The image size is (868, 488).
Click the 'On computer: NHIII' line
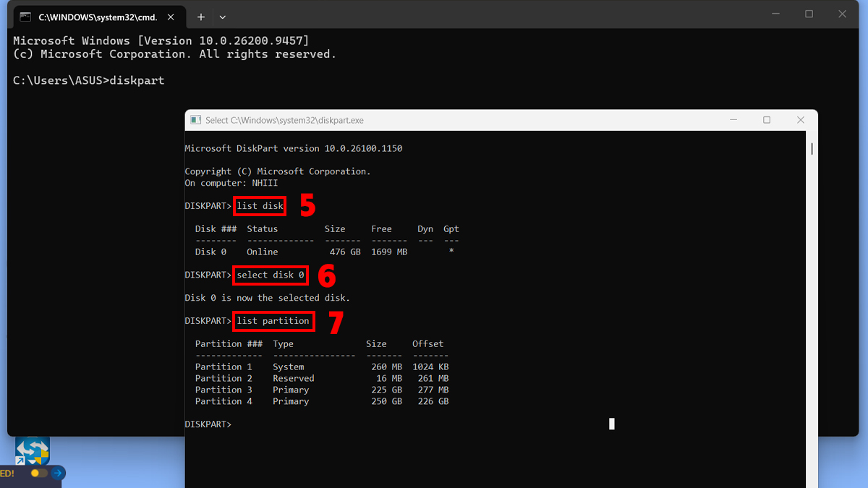click(x=231, y=183)
